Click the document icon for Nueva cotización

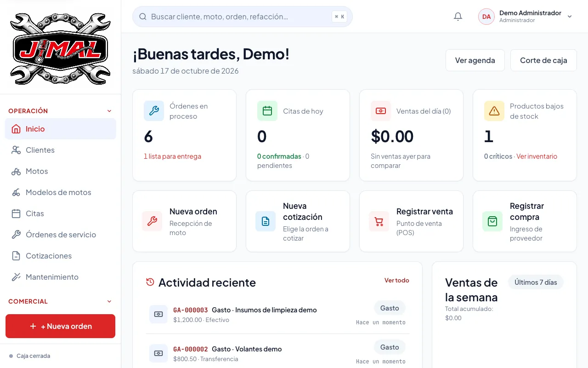[266, 221]
